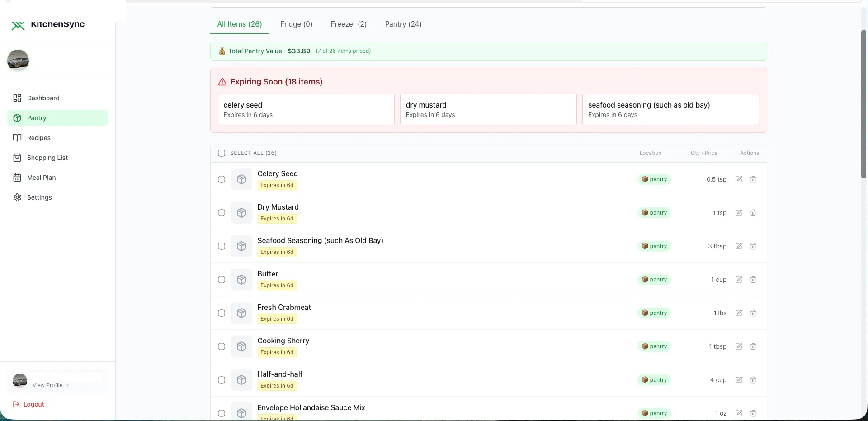The image size is (868, 421).
Task: Click the pantry tag on Fresh Crabmeat
Action: pyautogui.click(x=654, y=313)
